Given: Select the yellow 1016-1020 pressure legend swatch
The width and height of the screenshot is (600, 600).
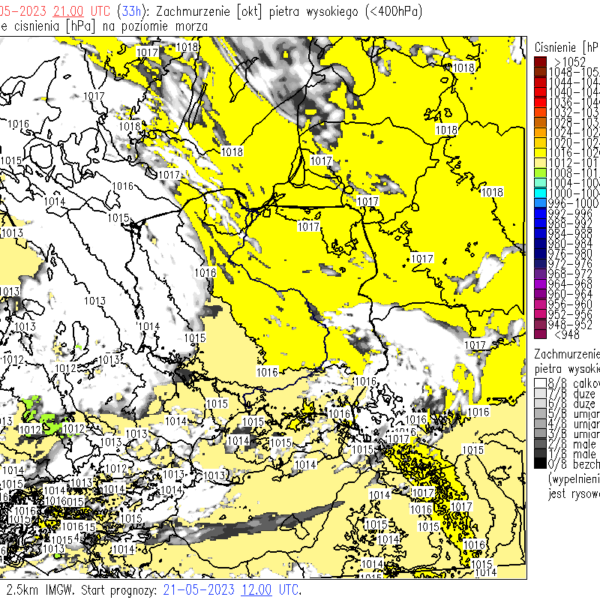Looking at the screenshot, I should pyautogui.click(x=540, y=153).
